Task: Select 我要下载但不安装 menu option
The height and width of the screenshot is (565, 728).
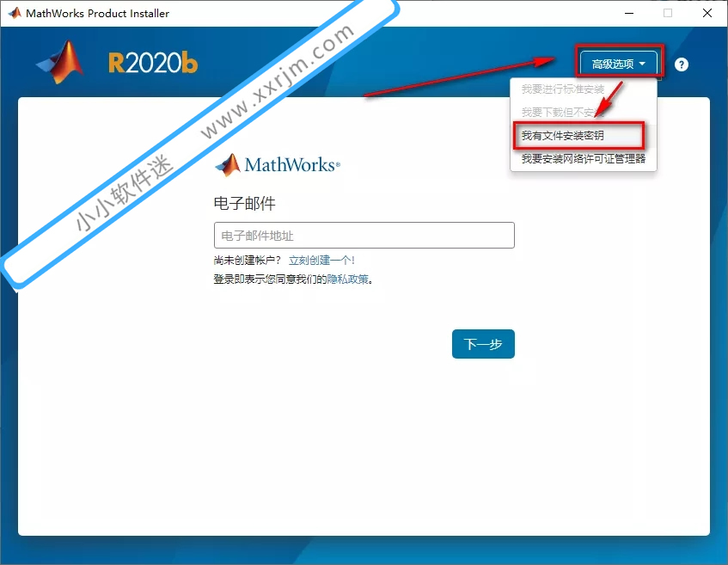Action: coord(563,112)
